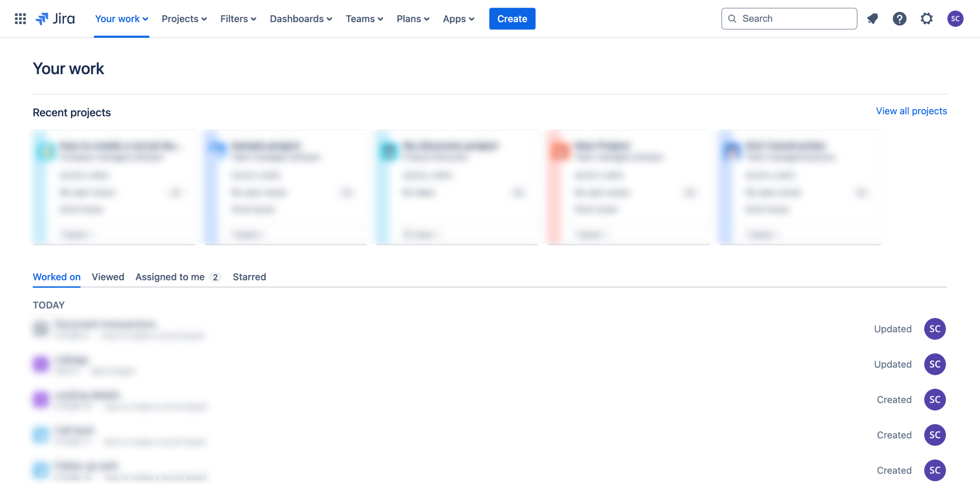
Task: Switch to the Viewed tab
Action: [x=108, y=277]
